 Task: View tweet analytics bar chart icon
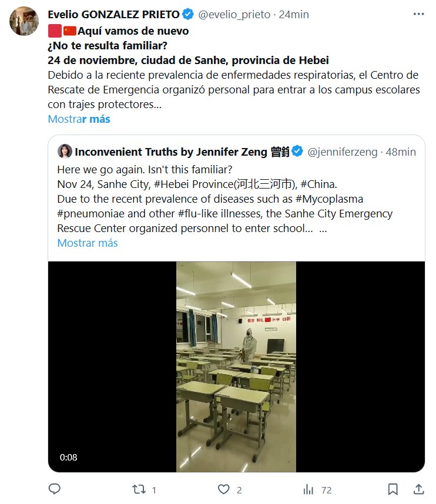click(308, 489)
